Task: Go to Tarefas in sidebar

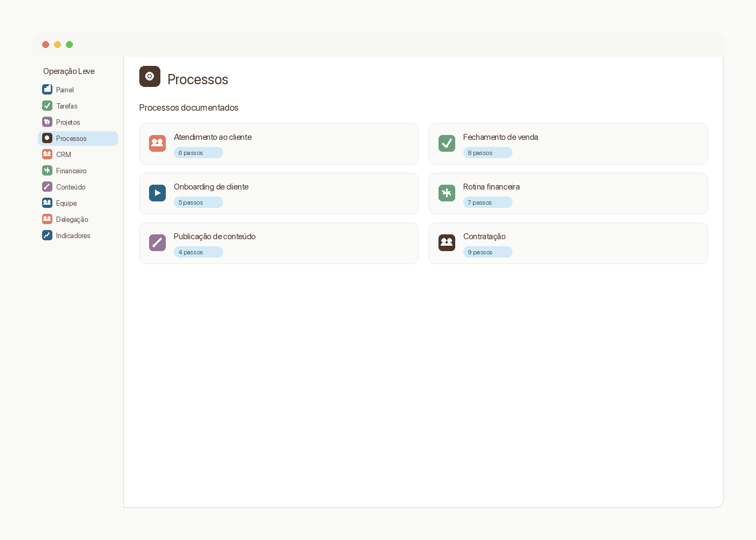Action: tap(78, 106)
